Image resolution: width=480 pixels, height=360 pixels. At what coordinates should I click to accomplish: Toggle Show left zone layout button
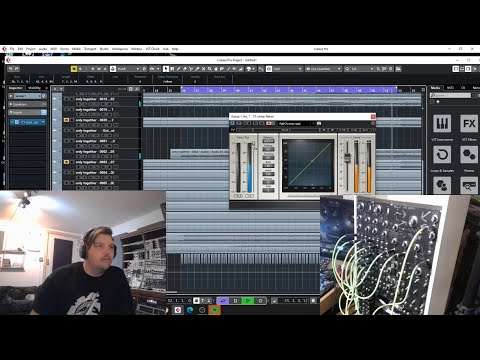click(456, 69)
